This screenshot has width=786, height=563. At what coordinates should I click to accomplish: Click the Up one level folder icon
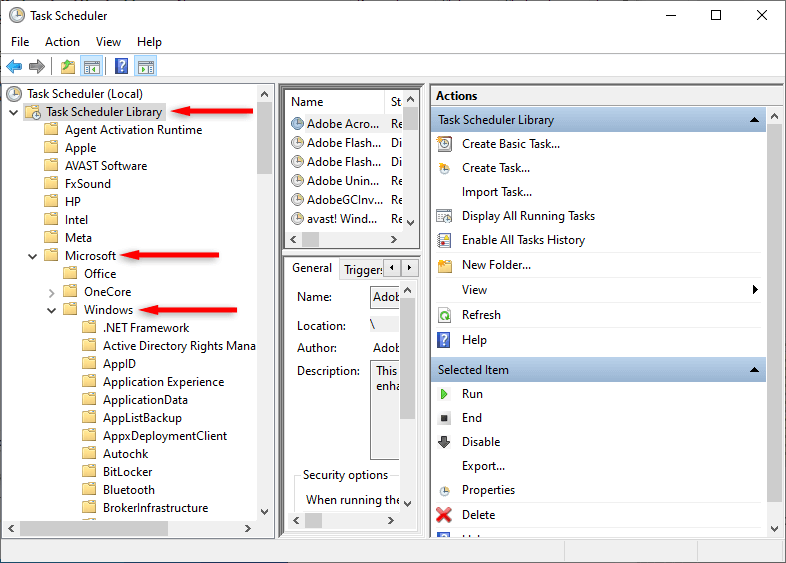[68, 66]
